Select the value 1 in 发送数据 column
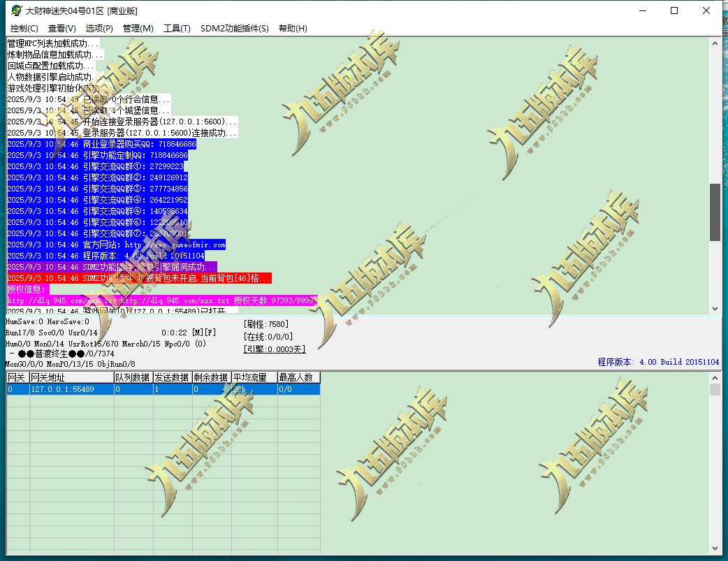The height and width of the screenshot is (561, 728). (173, 389)
